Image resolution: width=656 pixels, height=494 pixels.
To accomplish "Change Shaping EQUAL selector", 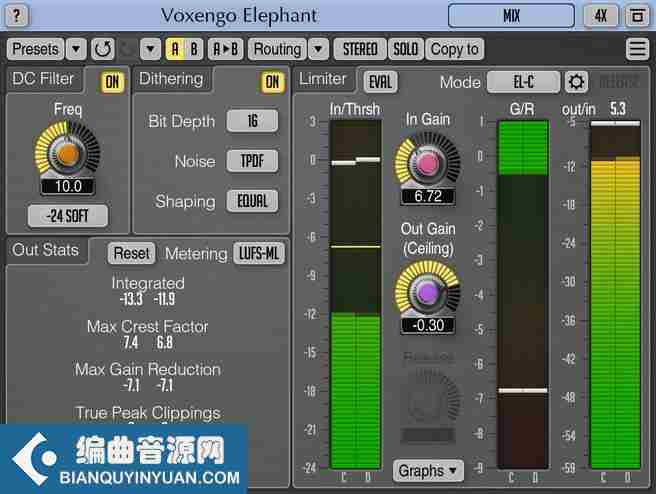I will tap(252, 201).
